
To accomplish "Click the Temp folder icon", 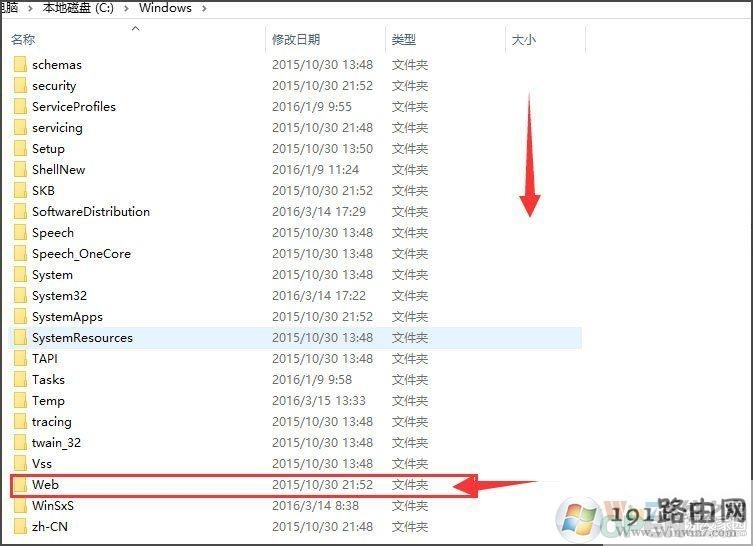I will pos(20,400).
